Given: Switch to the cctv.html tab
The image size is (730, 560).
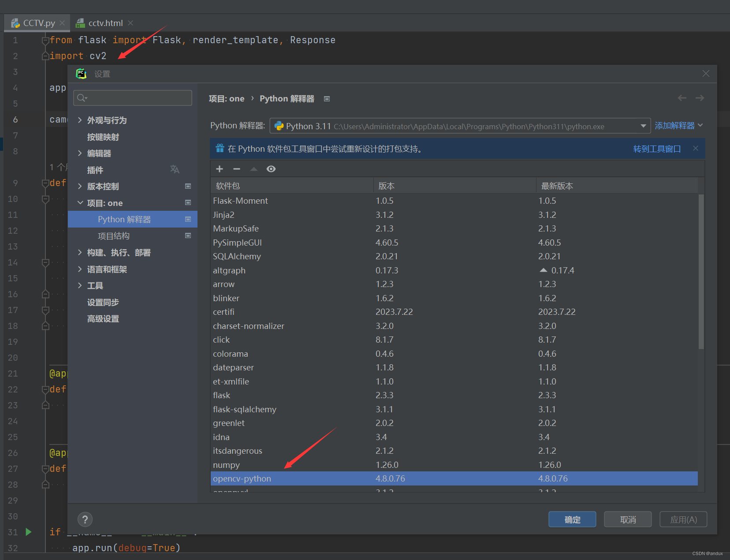Looking at the screenshot, I should (x=105, y=23).
